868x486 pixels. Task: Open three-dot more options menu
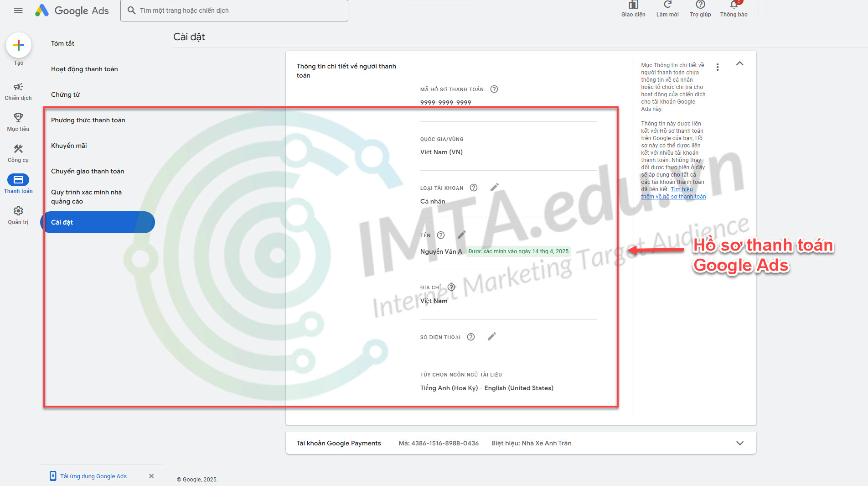click(x=718, y=67)
